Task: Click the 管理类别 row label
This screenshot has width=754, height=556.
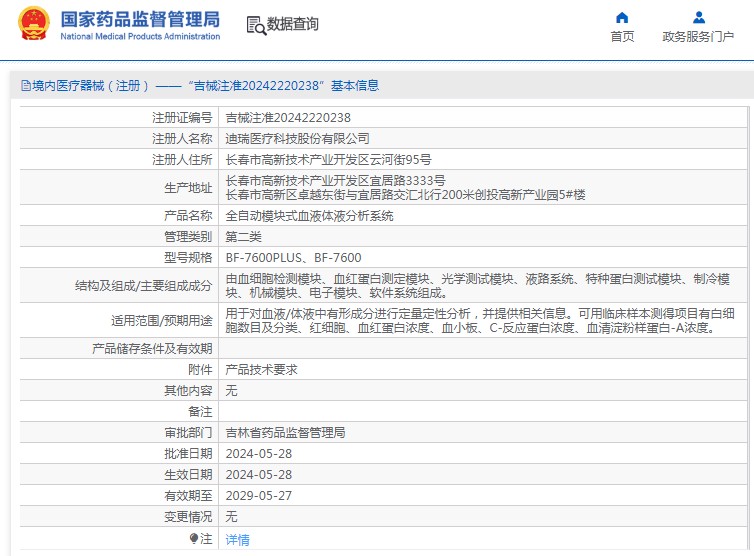Action: coord(188,237)
